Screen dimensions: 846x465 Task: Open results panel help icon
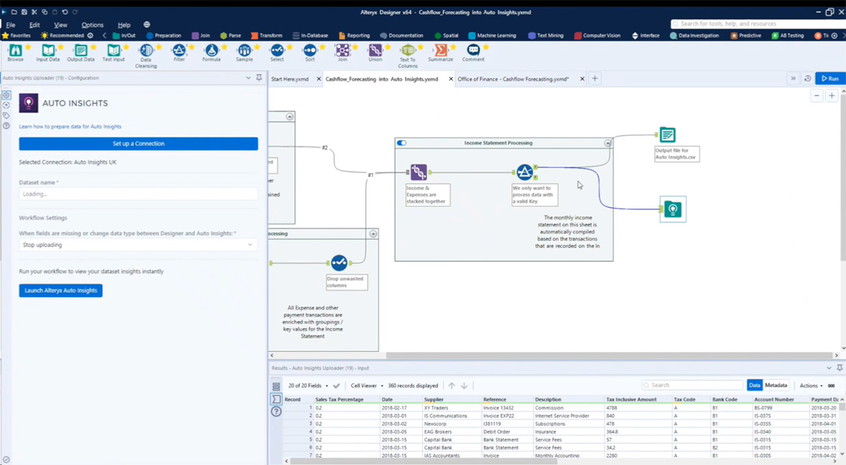(276, 412)
